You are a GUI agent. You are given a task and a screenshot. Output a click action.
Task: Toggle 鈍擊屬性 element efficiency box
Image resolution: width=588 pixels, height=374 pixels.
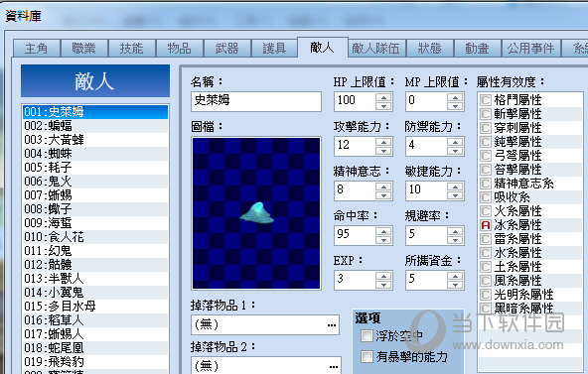(486, 142)
